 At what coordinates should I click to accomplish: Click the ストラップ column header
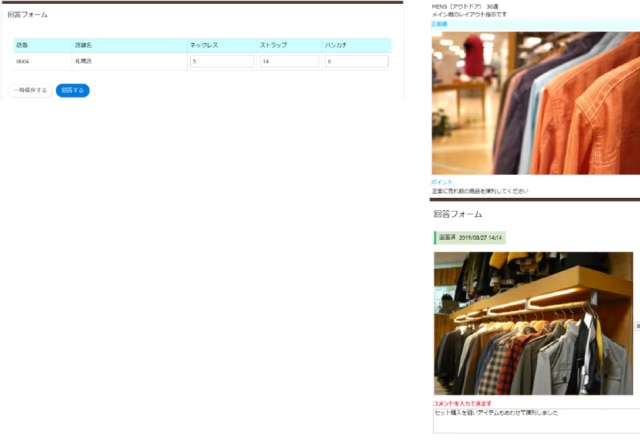coord(272,46)
